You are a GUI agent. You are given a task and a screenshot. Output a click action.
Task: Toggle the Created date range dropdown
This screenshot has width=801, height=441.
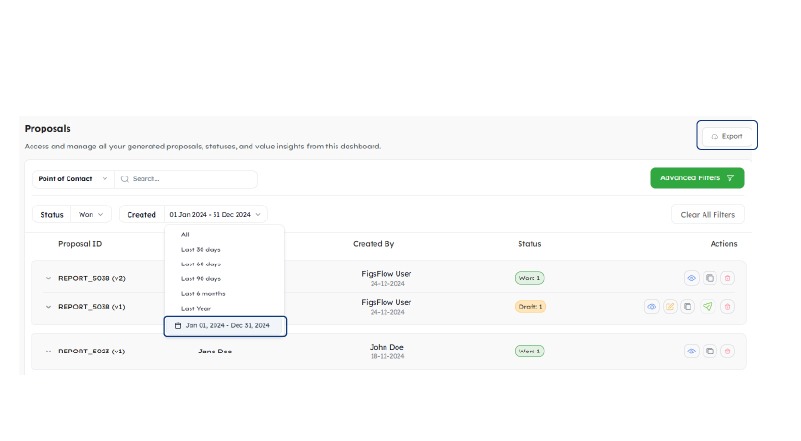coord(215,215)
